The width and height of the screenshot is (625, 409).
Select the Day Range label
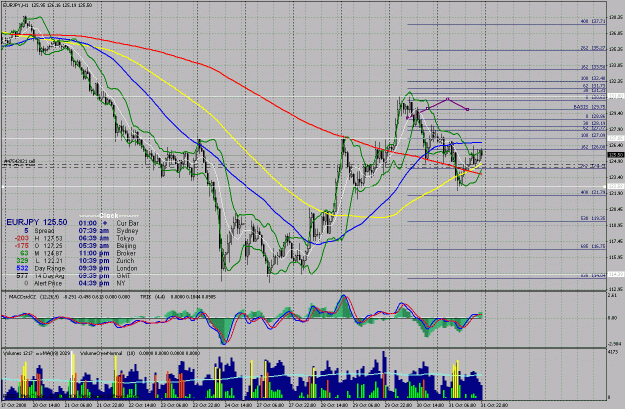pos(49,268)
